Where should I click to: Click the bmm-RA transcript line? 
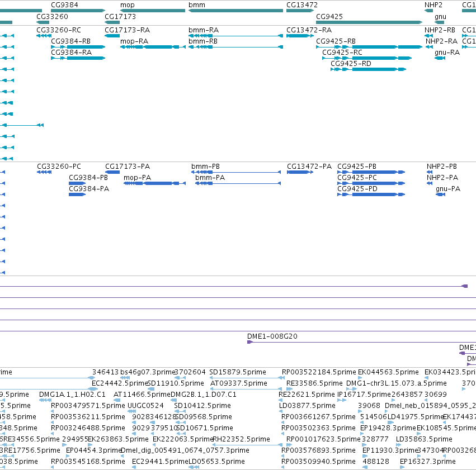pyautogui.click(x=235, y=36)
